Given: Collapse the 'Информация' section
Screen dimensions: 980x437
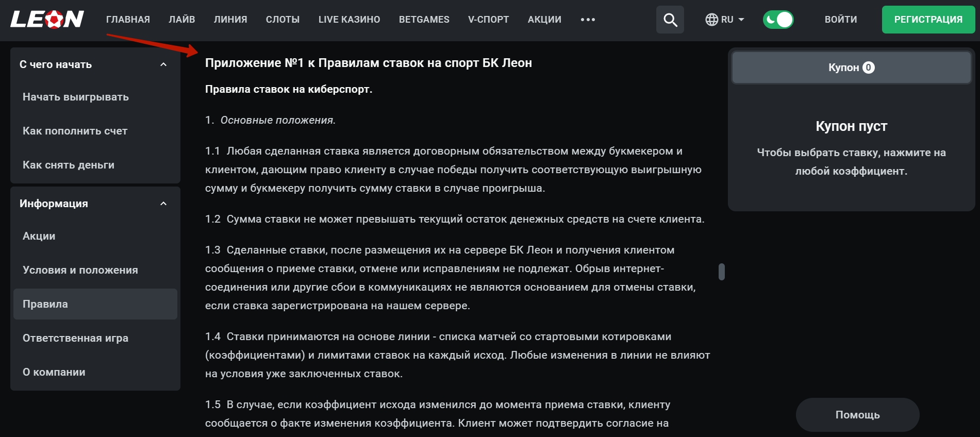Looking at the screenshot, I should [163, 204].
